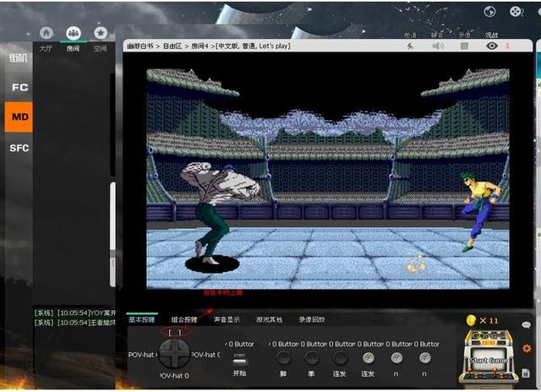Click the 开始 label under START
Image resolution: width=541 pixels, height=392 pixels.
[x=239, y=373]
